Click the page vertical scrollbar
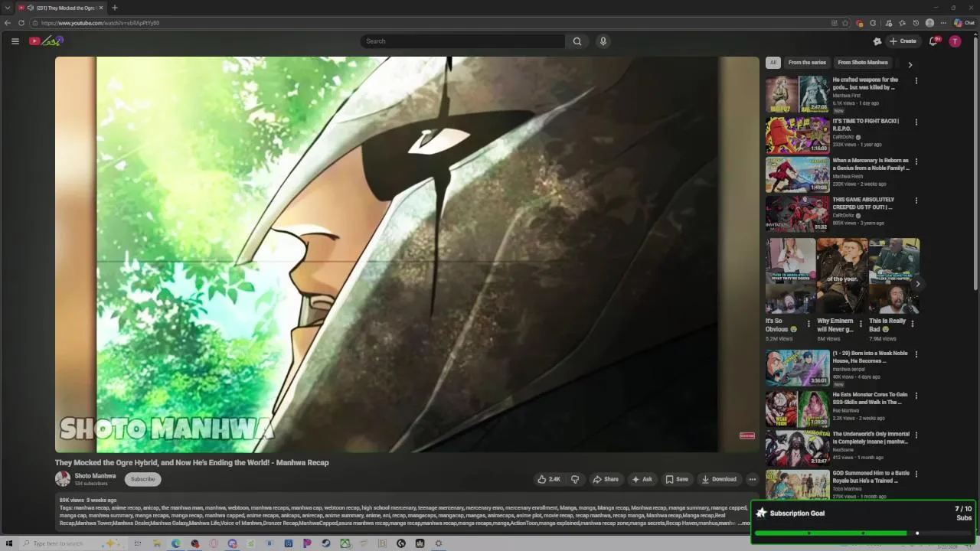 click(975, 162)
